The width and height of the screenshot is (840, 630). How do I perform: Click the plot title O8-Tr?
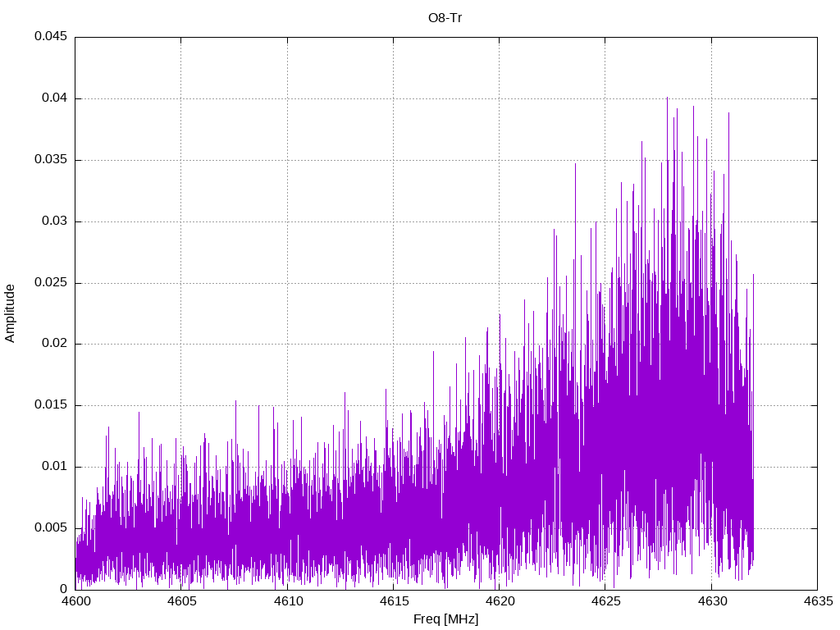[x=445, y=17]
